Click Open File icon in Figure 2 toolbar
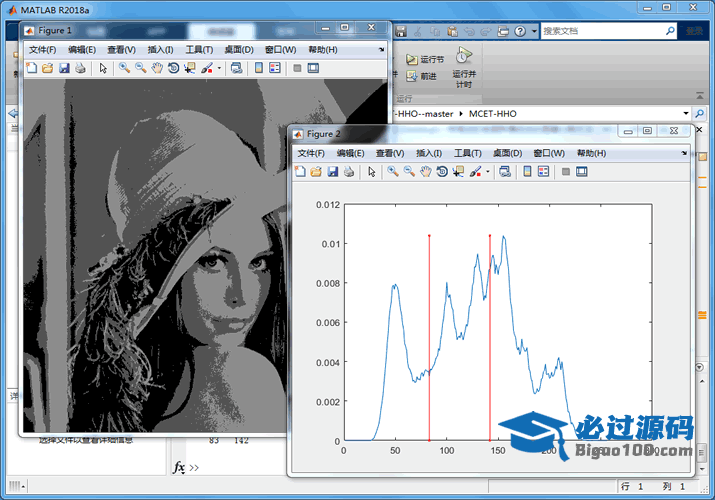Viewport: 715px width, 500px height. (317, 172)
